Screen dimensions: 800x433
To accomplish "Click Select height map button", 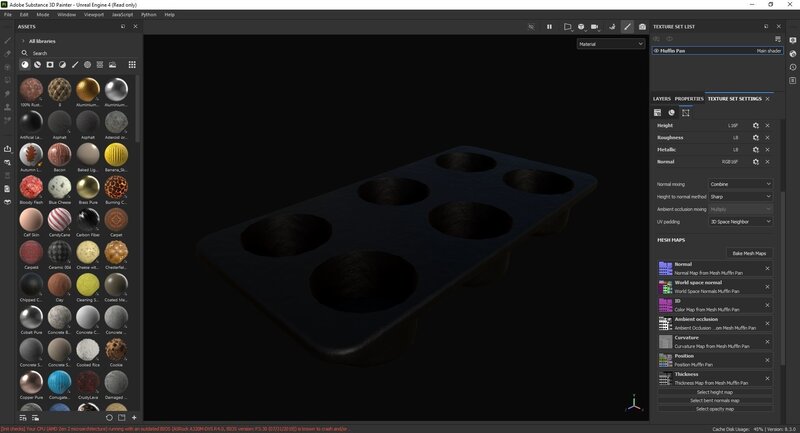I will (x=716, y=392).
